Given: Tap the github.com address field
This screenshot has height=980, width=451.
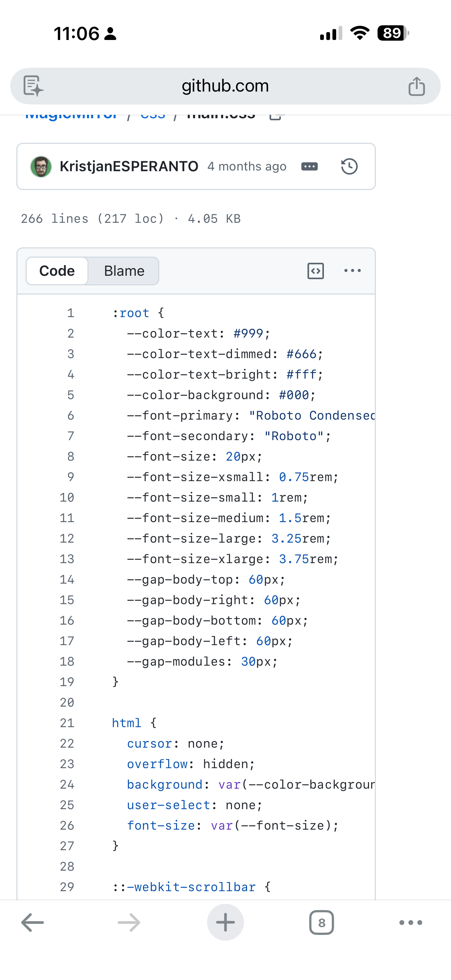Looking at the screenshot, I should pos(225,86).
